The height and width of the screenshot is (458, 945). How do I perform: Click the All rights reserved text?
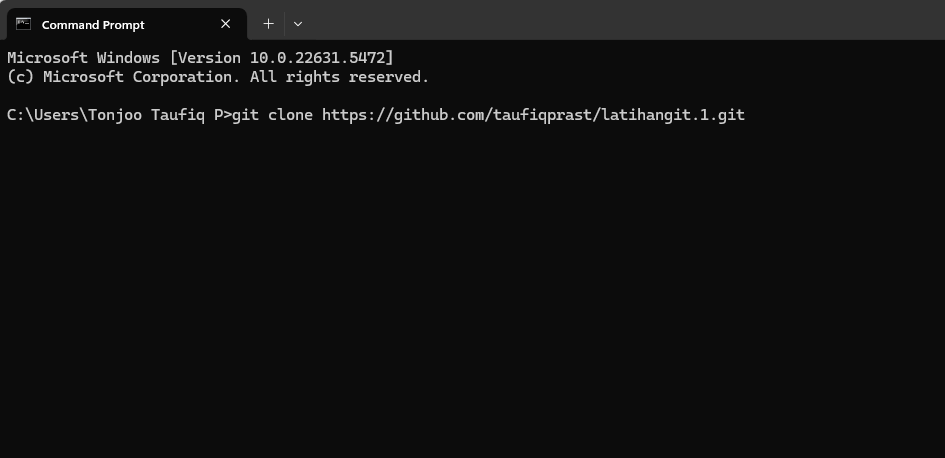(339, 77)
